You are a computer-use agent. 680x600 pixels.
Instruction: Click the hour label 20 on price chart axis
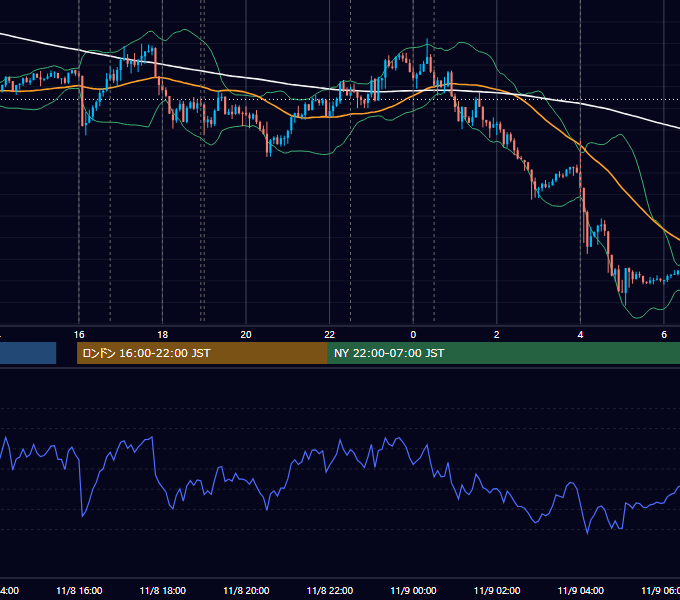[246, 335]
